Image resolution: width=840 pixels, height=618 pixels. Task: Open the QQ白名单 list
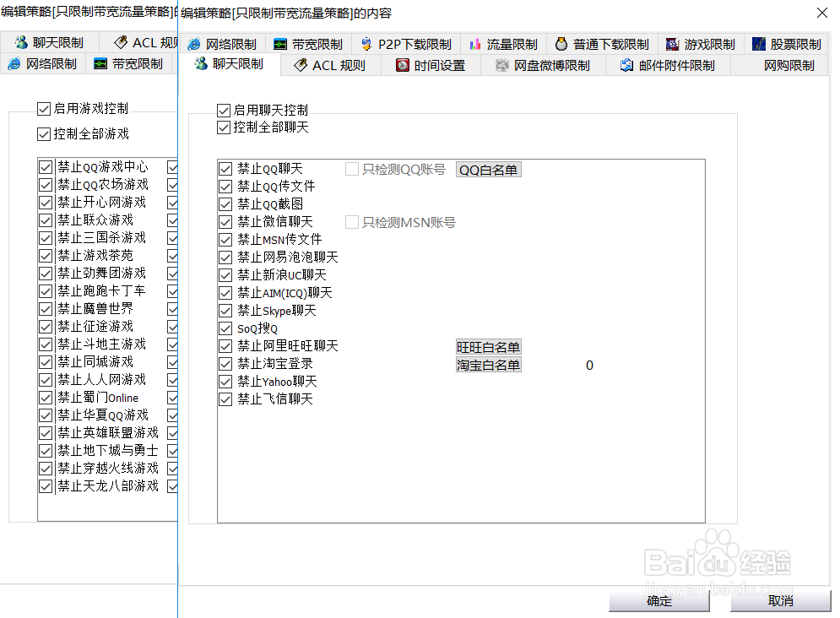[489, 170]
